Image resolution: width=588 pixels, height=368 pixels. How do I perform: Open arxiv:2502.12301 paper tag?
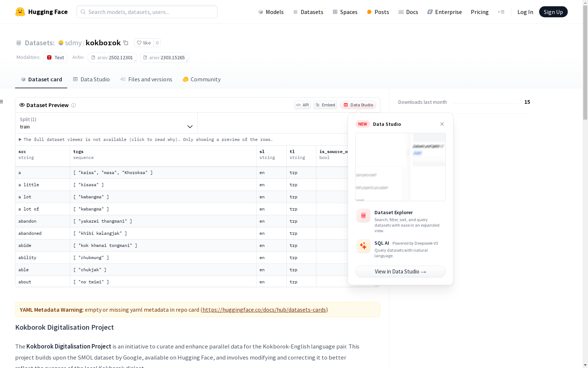[112, 57]
